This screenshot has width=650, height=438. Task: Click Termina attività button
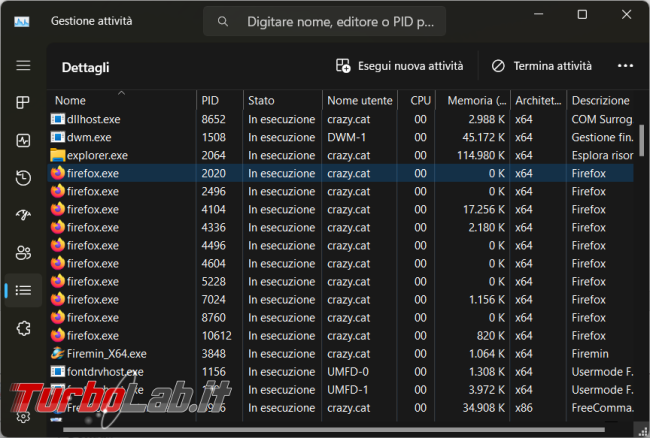tap(541, 66)
